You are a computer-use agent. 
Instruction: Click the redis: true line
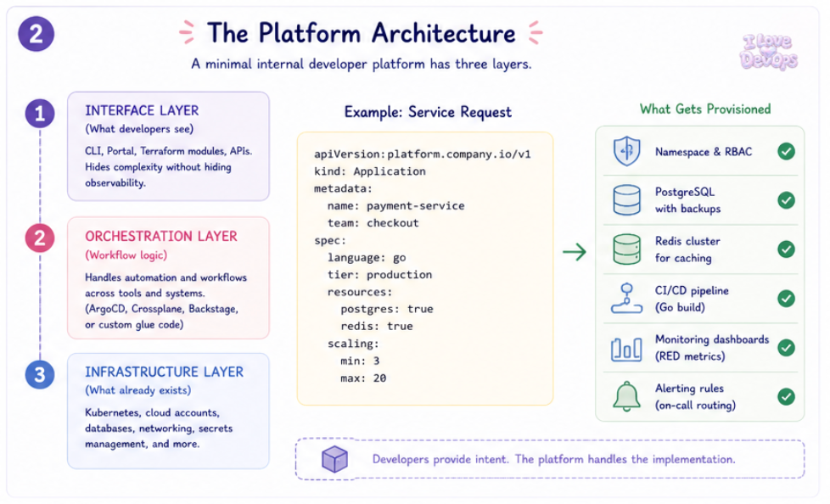[x=377, y=326]
